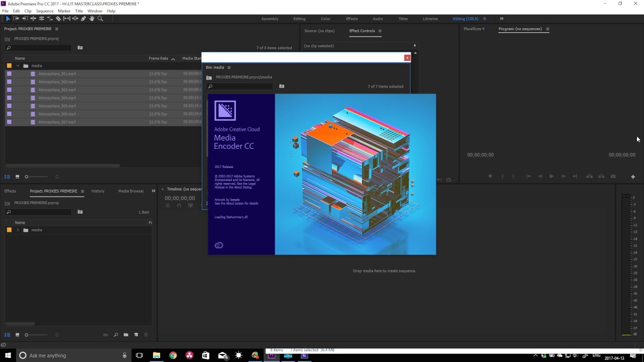Toggle Linked Selection in the Timeline panel
The width and height of the screenshot is (644, 362).
[x=191, y=205]
